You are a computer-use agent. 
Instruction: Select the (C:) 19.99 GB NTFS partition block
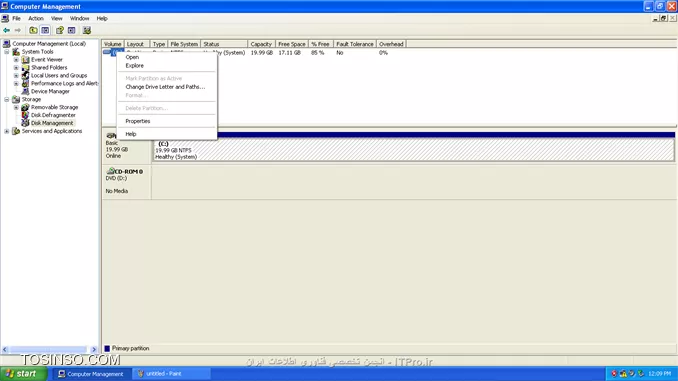tap(413, 150)
